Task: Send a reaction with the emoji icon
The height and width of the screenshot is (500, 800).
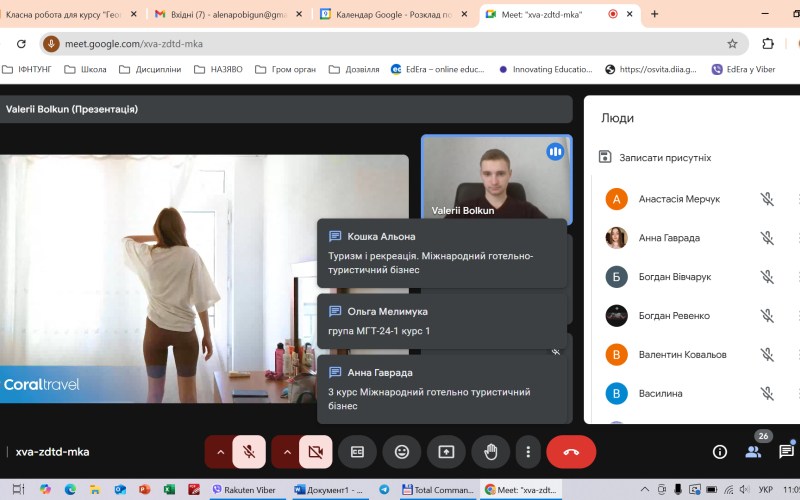Action: [x=402, y=452]
